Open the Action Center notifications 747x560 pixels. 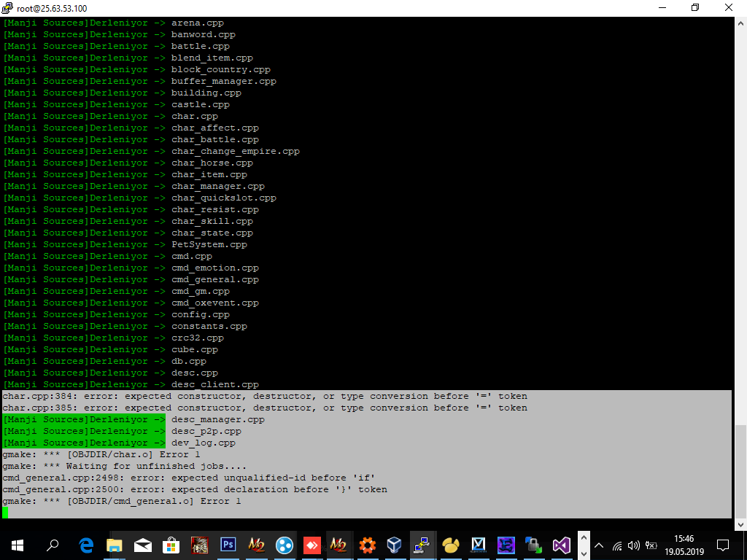coord(723,545)
